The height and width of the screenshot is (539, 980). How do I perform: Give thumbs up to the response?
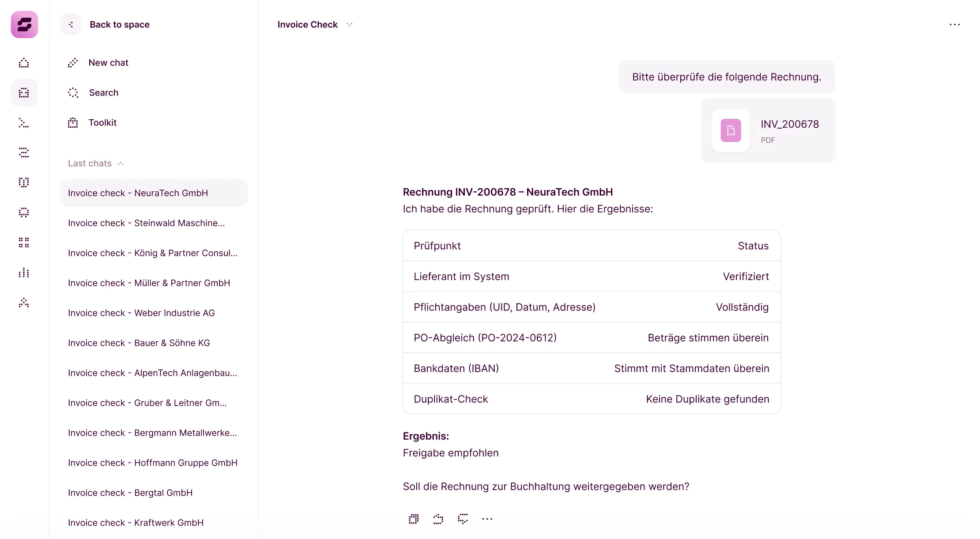[438, 519]
